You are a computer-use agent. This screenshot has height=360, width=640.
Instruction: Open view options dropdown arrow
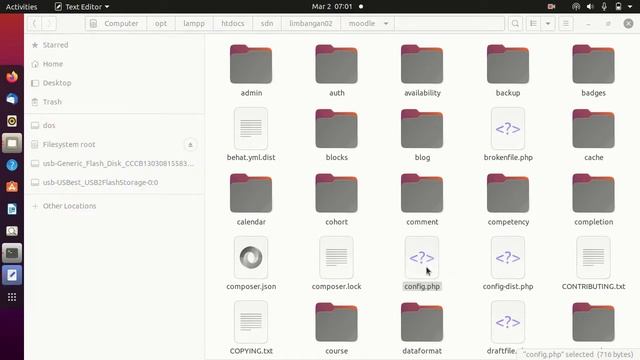click(548, 24)
